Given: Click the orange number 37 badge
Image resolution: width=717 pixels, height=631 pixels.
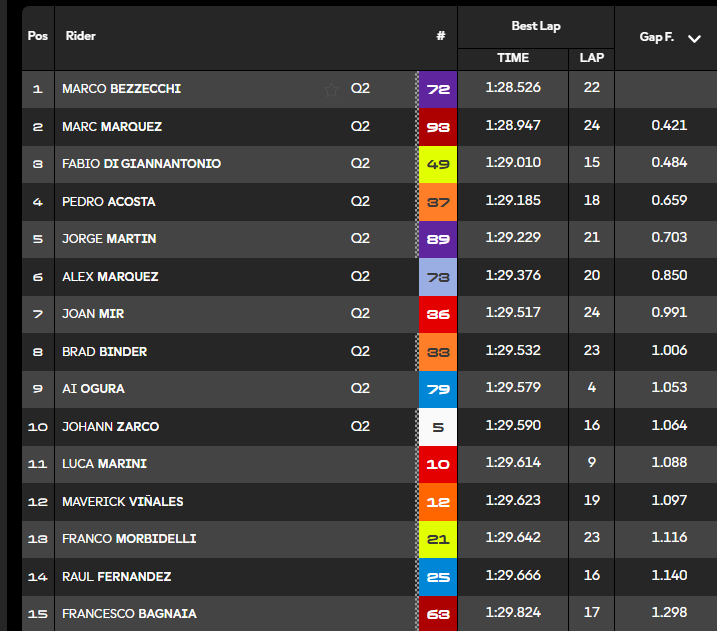Looking at the screenshot, I should 438,202.
